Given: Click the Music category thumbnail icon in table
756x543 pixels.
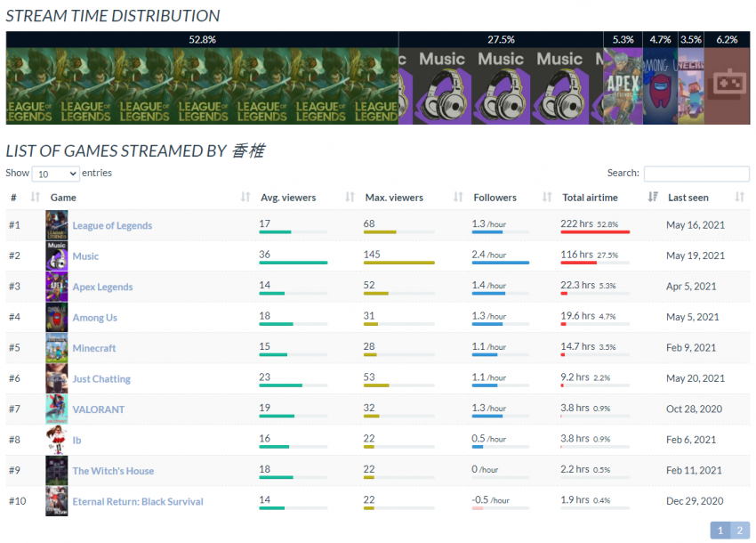Looking at the screenshot, I should pyautogui.click(x=56, y=255).
